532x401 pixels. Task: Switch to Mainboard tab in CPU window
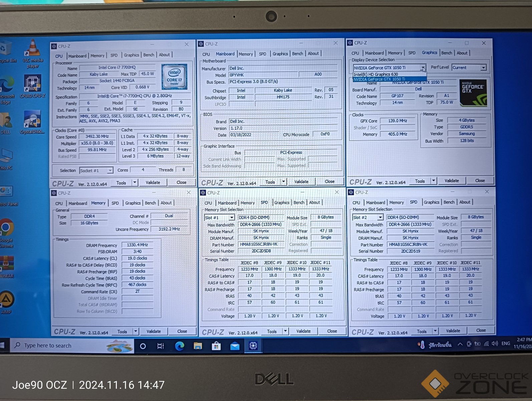[x=77, y=56]
